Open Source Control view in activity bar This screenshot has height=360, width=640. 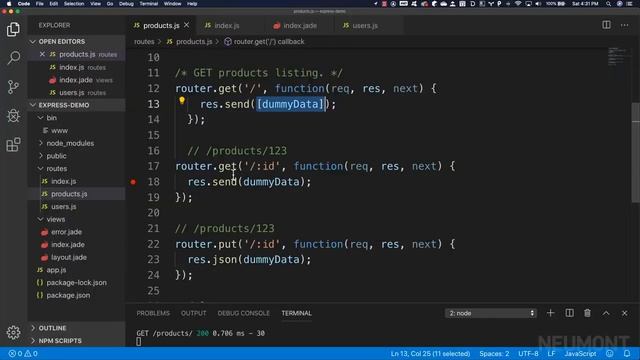click(13, 87)
